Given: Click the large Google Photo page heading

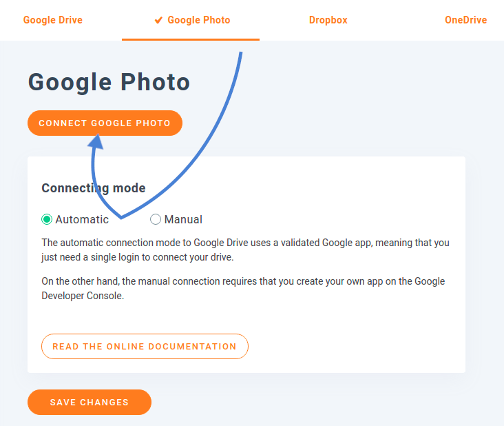Looking at the screenshot, I should (109, 82).
